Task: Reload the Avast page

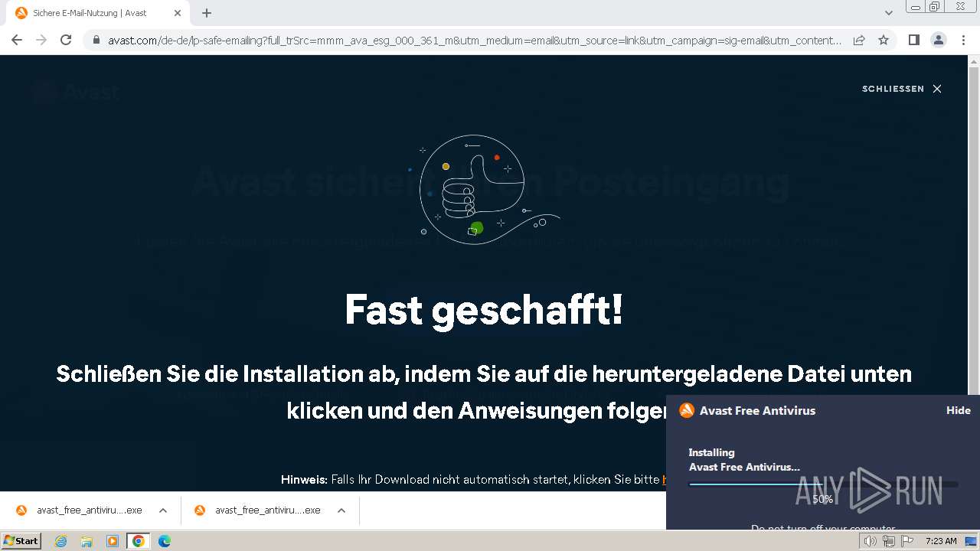Action: click(x=66, y=40)
